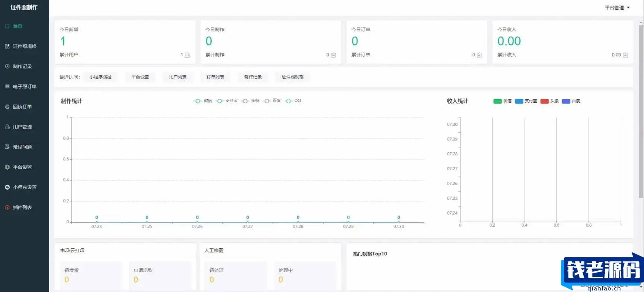
Task: Toggle QQ series in 制作统计 legend
Action: pos(293,101)
